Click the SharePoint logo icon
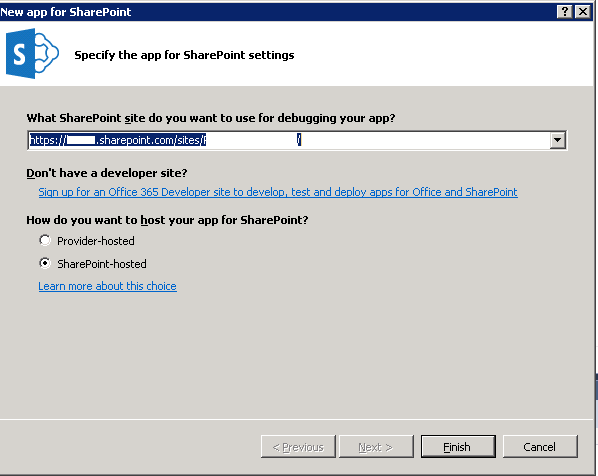Viewport: 598px width, 476px height. pyautogui.click(x=32, y=53)
